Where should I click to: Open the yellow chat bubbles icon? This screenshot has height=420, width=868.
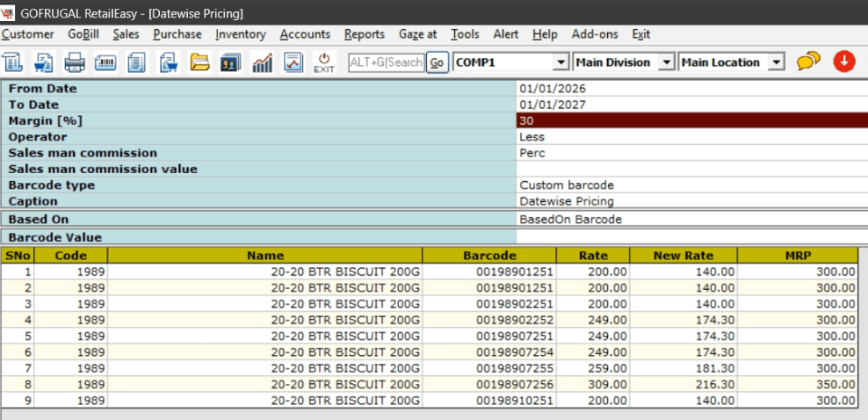pyautogui.click(x=808, y=62)
